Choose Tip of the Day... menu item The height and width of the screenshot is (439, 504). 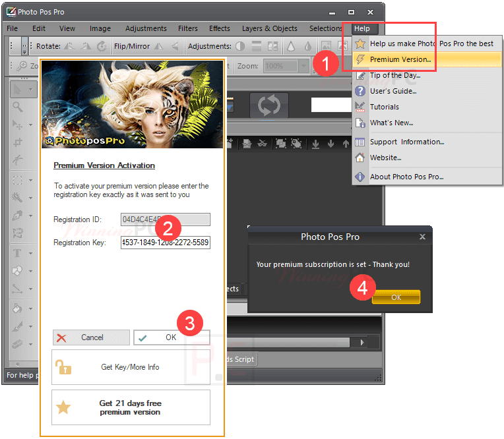pos(427,75)
